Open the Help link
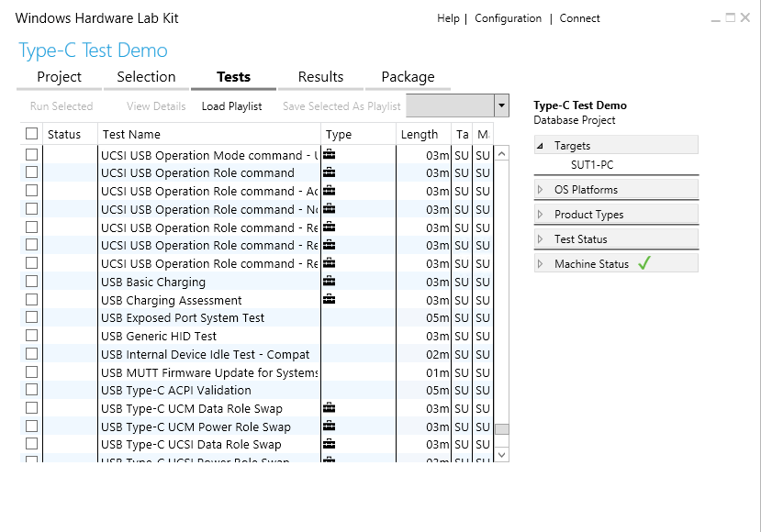 click(x=448, y=18)
